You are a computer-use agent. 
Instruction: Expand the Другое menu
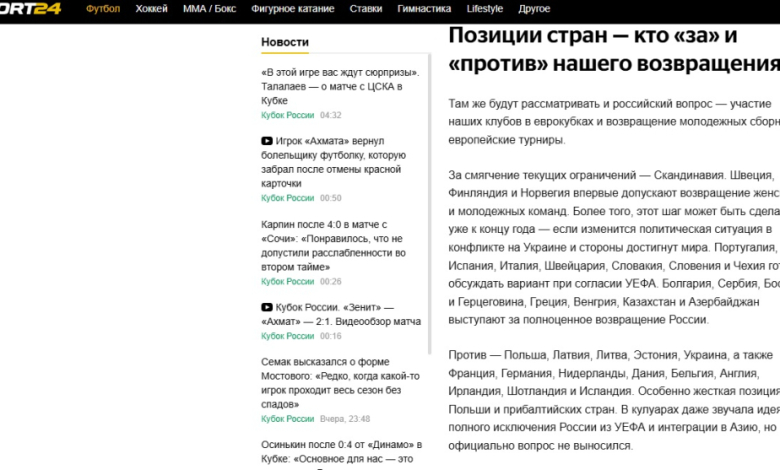534,9
